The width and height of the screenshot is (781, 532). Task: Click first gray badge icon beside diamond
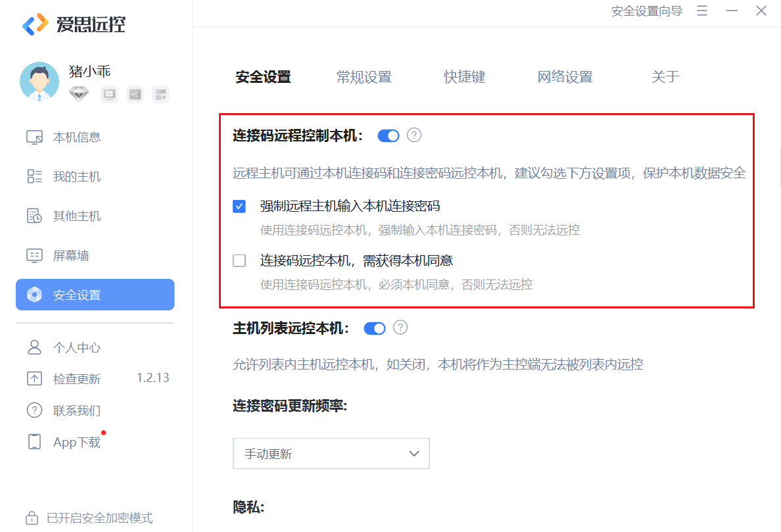pyautogui.click(x=110, y=94)
